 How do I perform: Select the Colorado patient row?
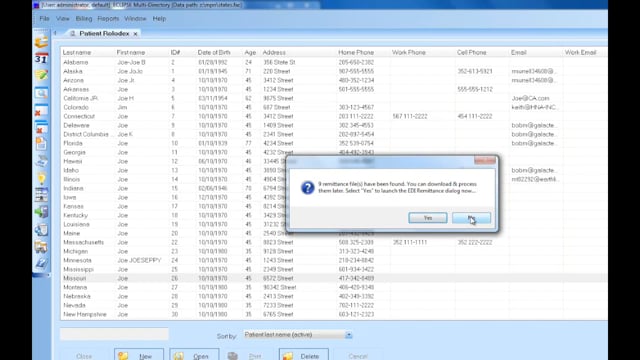pos(333,107)
